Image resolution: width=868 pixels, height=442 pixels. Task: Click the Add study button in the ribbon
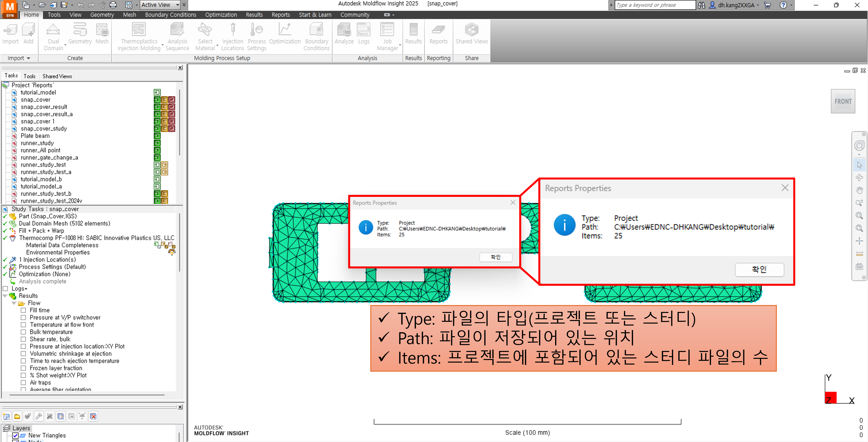28,33
